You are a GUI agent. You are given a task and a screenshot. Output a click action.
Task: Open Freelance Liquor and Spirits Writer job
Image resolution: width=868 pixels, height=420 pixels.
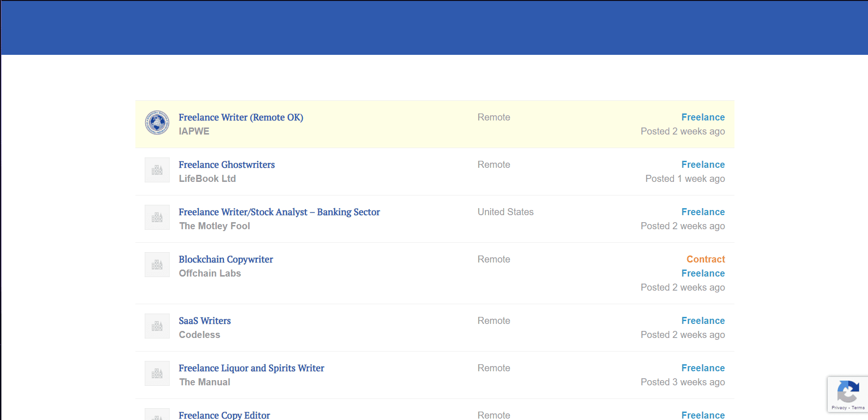[x=252, y=368]
